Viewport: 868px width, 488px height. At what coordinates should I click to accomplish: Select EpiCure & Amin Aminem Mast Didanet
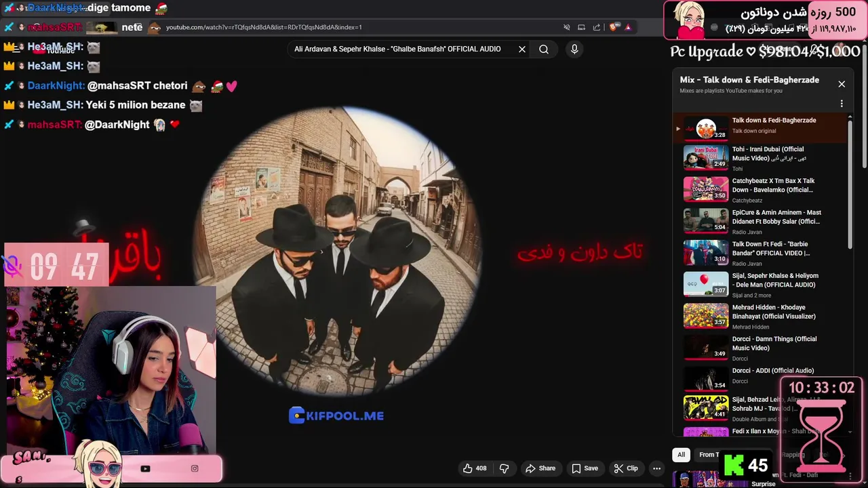point(759,222)
